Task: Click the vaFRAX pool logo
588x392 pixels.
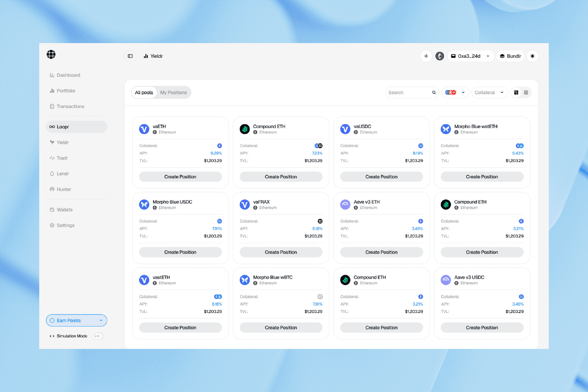Action: click(x=245, y=204)
